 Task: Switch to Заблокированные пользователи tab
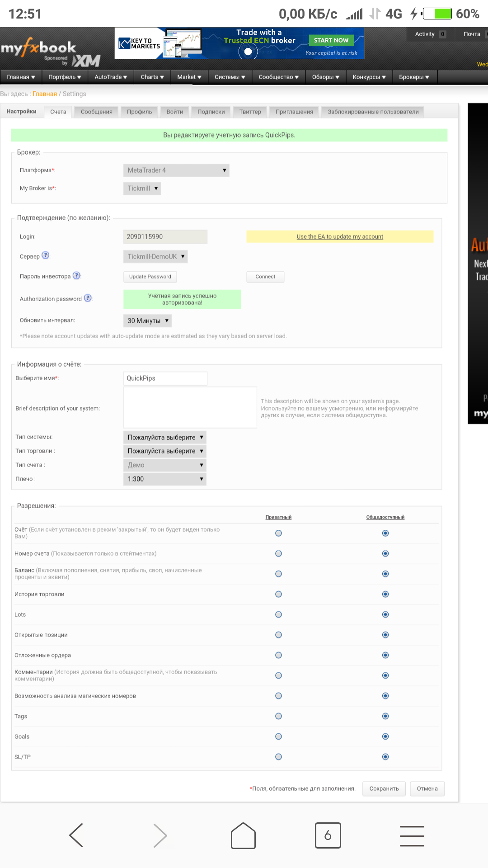pos(373,112)
